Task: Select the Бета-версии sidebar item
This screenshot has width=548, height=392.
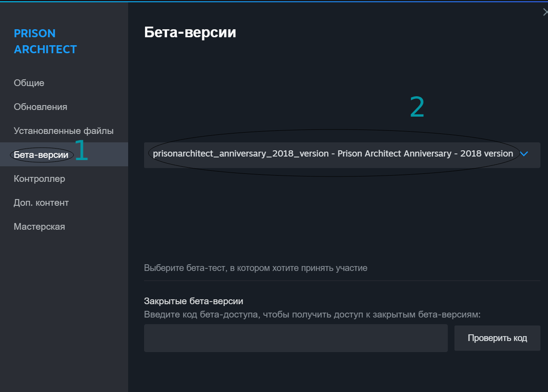Action: point(64,155)
